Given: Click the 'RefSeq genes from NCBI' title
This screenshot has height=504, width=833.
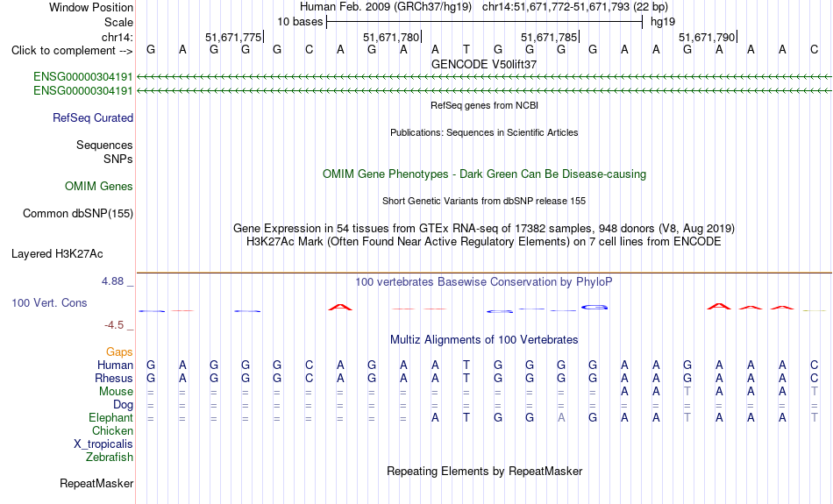Looking at the screenshot, I should pos(484,105).
